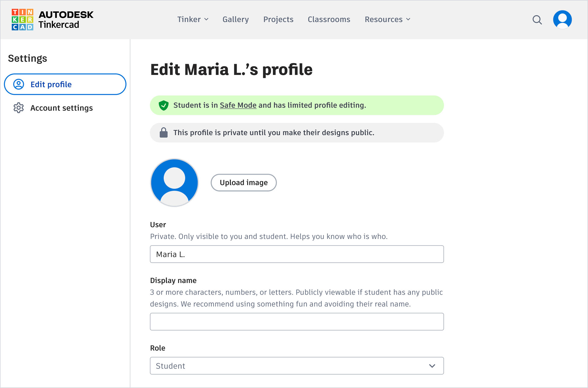Open the search magnifier icon
588x388 pixels.
[537, 20]
